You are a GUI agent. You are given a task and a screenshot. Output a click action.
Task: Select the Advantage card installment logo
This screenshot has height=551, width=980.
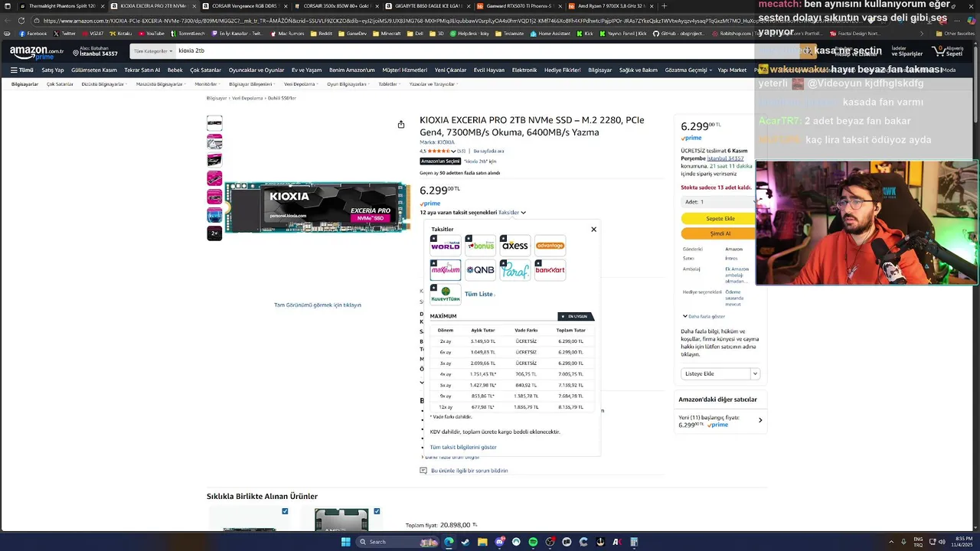coord(550,246)
